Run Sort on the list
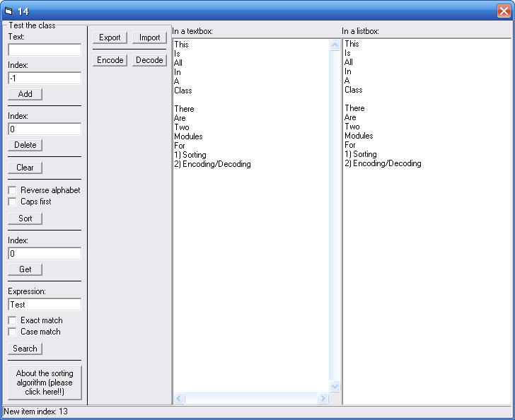 (25, 218)
